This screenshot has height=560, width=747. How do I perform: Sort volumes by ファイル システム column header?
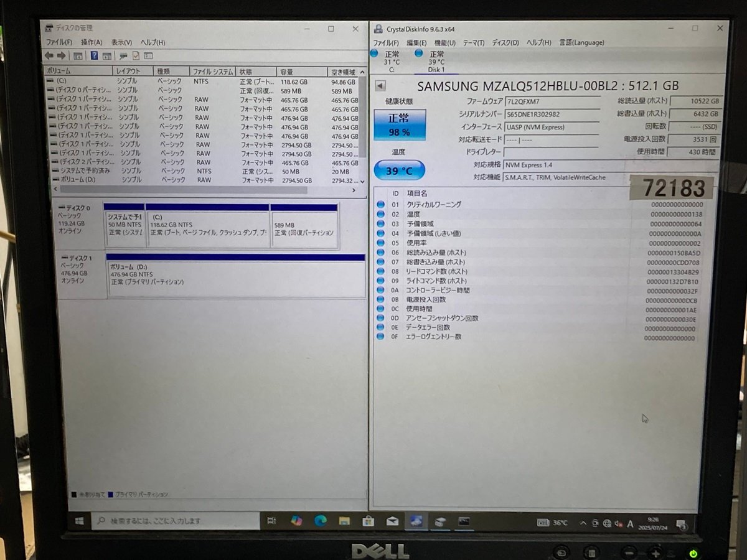pos(212,72)
